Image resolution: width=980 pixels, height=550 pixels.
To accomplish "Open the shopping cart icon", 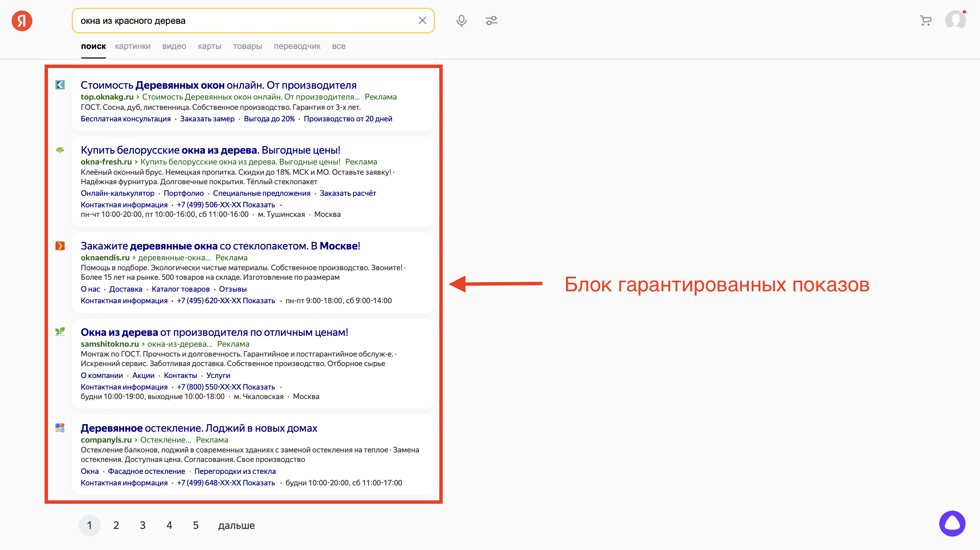I will 926,20.
